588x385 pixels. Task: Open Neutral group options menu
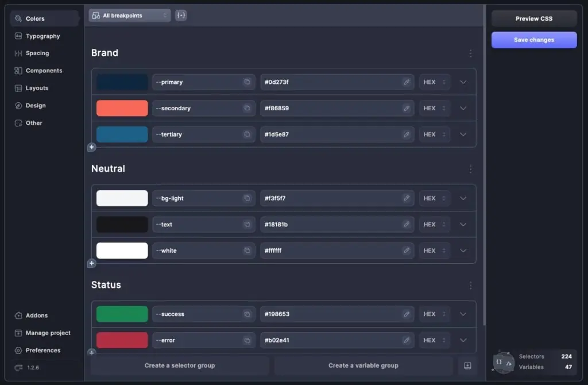point(470,170)
